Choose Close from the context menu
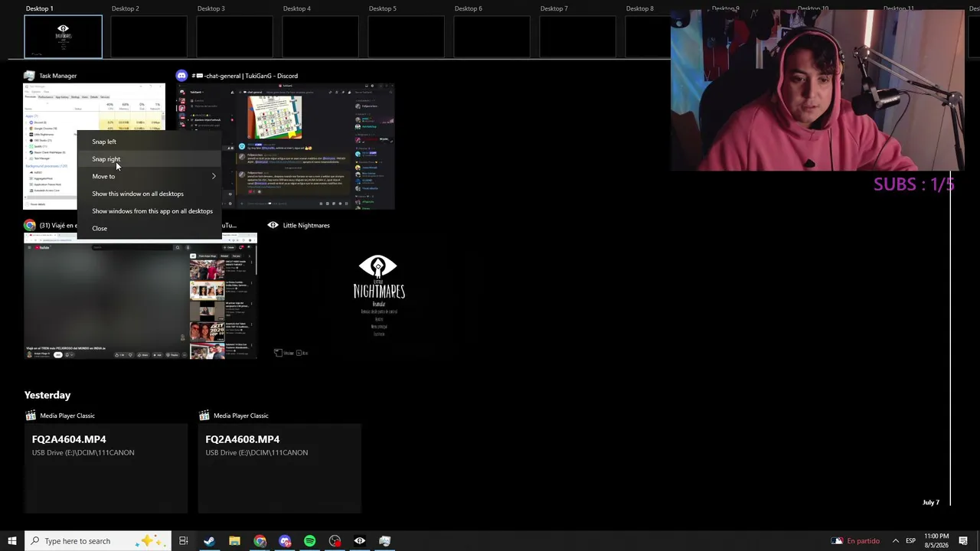Viewport: 980px width, 551px height. pos(149,228)
